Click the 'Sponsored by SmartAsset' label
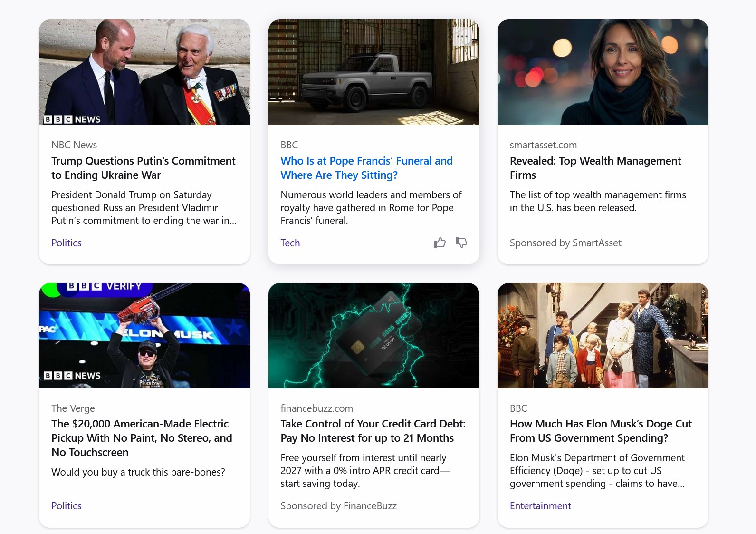The width and height of the screenshot is (756, 534). click(565, 243)
